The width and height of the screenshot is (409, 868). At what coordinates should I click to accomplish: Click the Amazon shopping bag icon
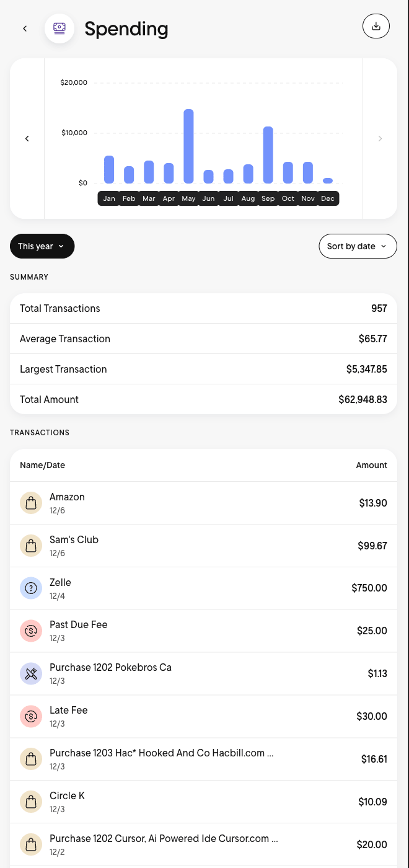(x=31, y=503)
